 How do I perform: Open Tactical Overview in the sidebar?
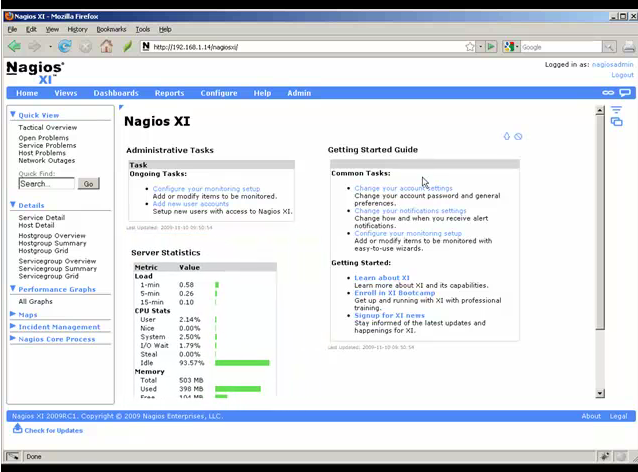tap(48, 127)
